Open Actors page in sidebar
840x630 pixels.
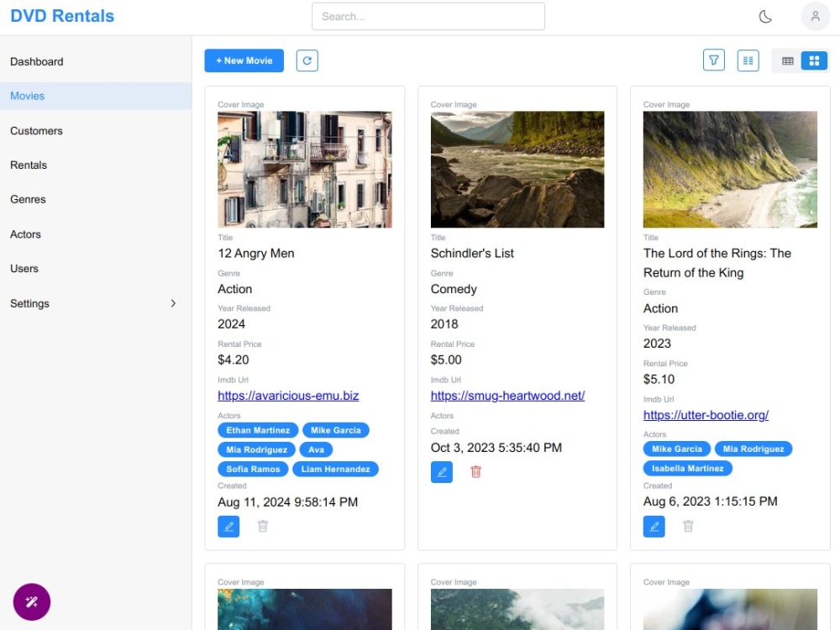coord(96,234)
